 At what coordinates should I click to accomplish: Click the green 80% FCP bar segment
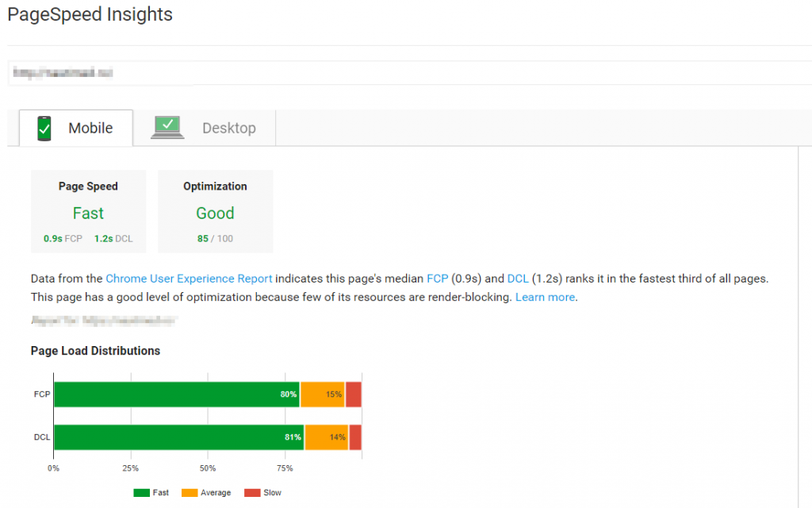177,394
